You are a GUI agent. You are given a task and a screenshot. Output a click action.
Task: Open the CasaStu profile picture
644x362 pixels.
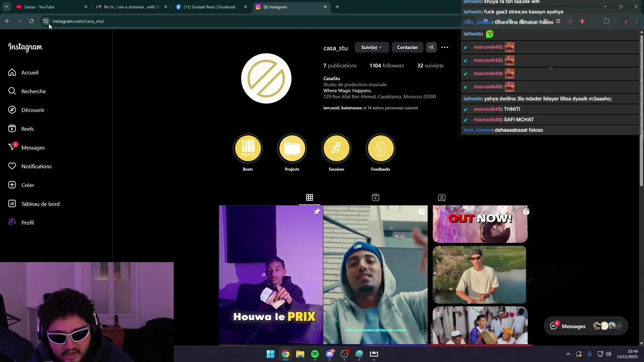266,78
